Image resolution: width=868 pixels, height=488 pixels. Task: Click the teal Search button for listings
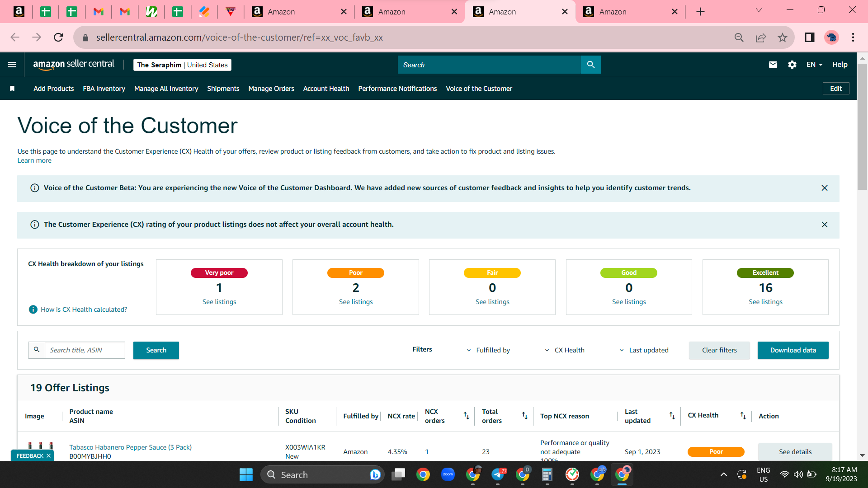[156, 350]
